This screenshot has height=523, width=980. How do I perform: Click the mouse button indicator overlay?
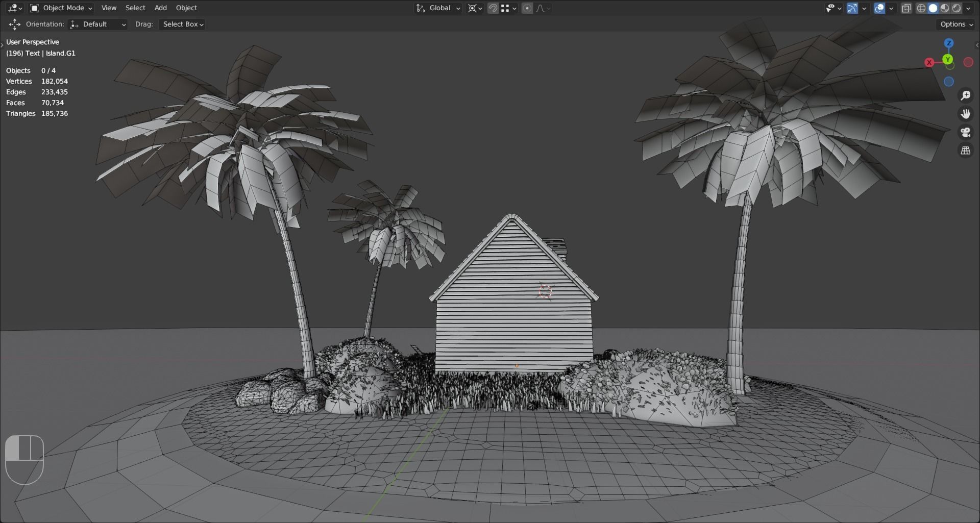point(24,460)
